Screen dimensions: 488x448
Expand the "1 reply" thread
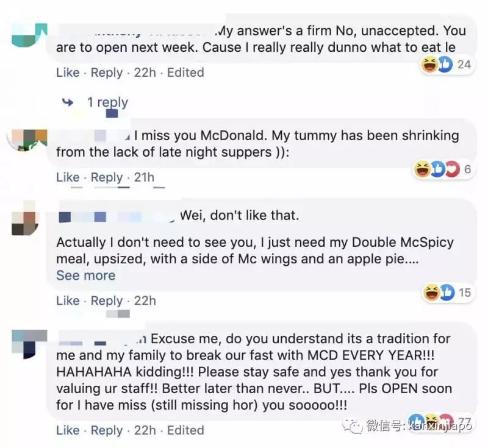point(107,102)
